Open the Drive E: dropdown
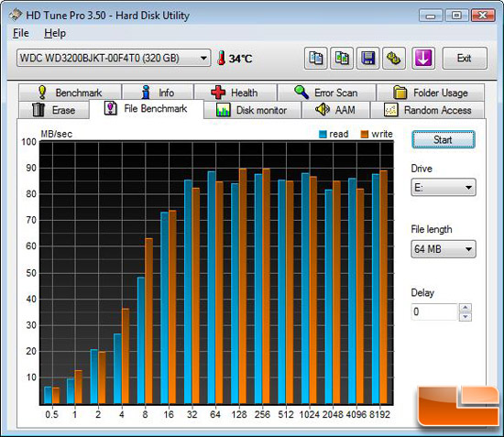 [x=444, y=187]
